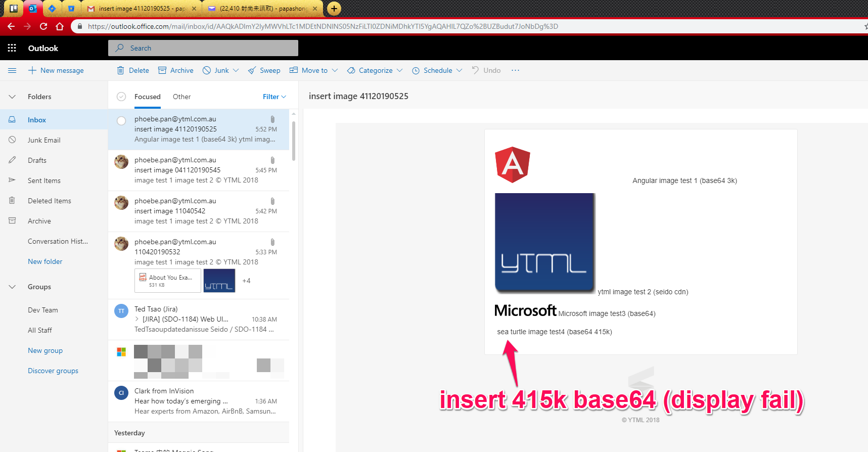868x452 pixels.
Task: Click the Undo arrow icon
Action: pyautogui.click(x=475, y=70)
